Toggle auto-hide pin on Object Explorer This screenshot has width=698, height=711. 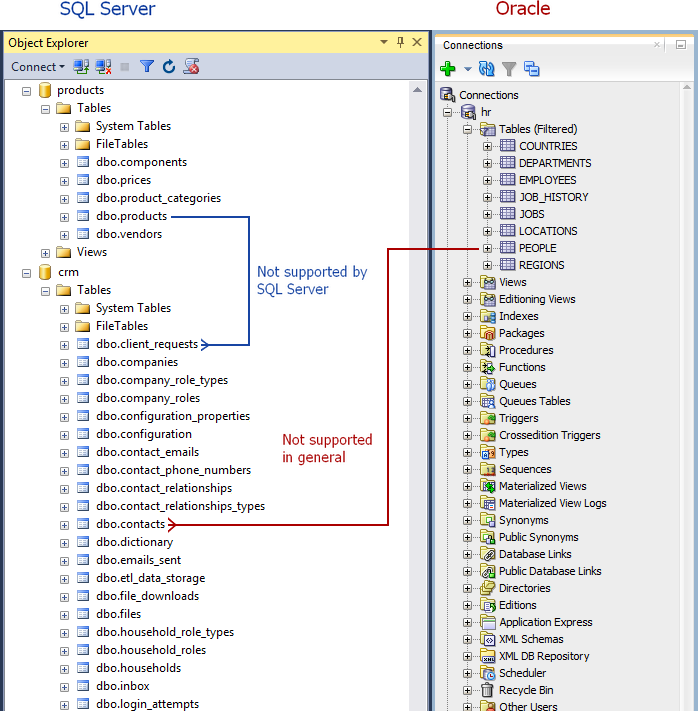[401, 42]
